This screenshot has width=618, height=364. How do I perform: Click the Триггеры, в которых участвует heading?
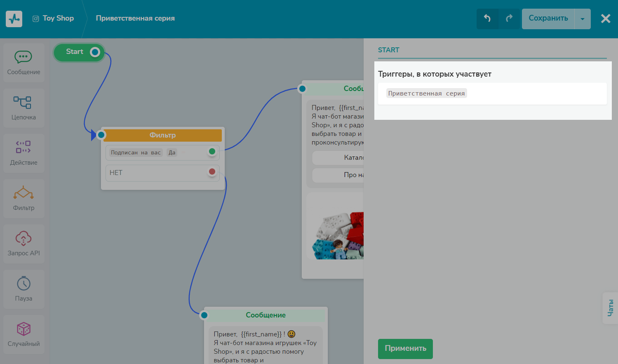[x=435, y=74]
